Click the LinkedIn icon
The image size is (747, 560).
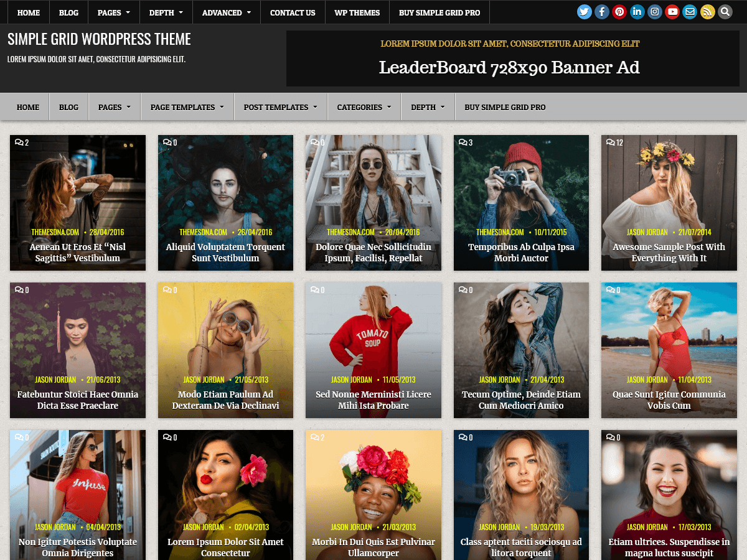coord(636,11)
